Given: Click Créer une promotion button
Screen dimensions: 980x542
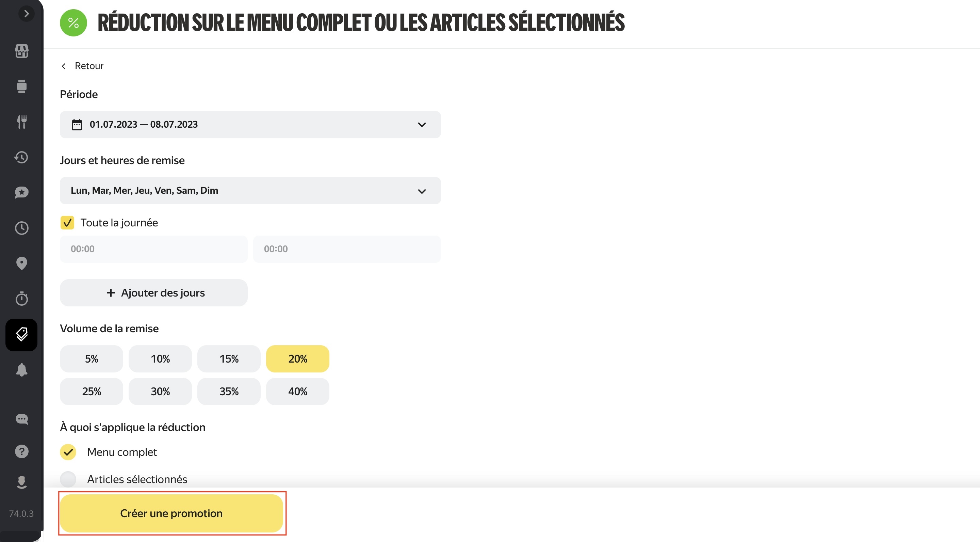Looking at the screenshot, I should point(171,513).
